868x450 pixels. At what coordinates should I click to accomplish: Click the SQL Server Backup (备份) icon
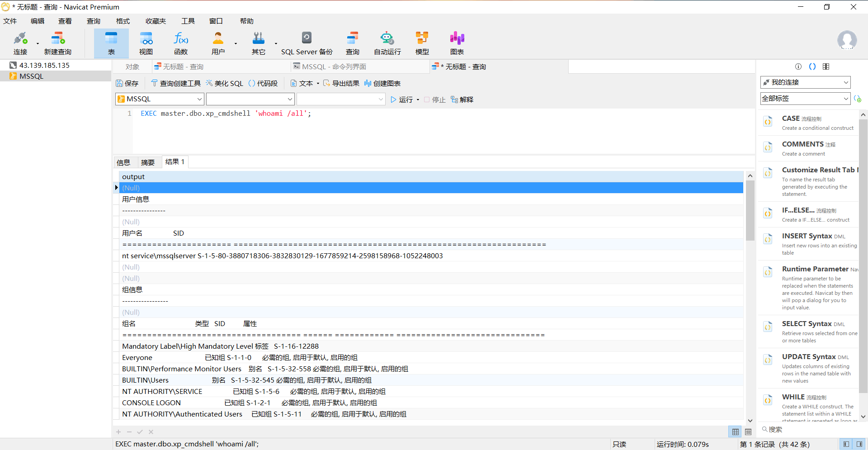click(307, 43)
